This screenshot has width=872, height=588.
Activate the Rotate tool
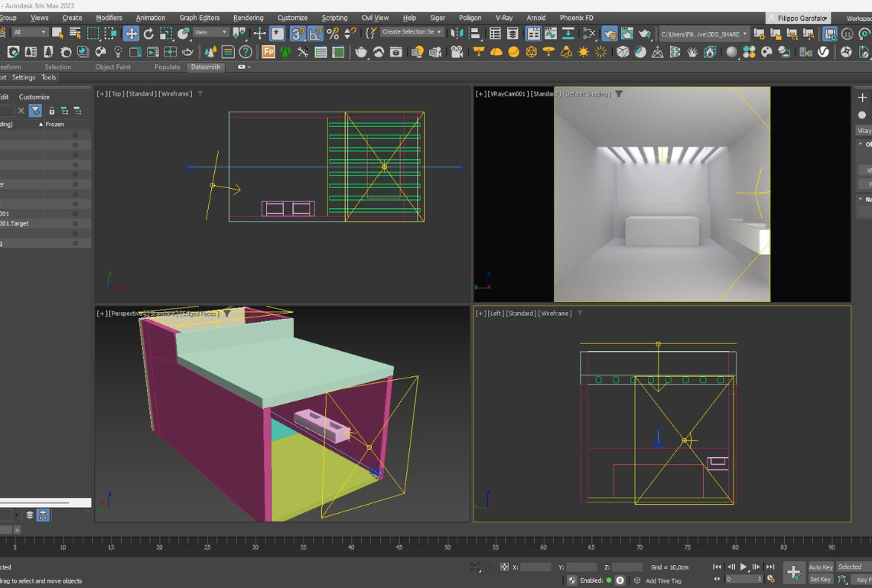(x=148, y=34)
